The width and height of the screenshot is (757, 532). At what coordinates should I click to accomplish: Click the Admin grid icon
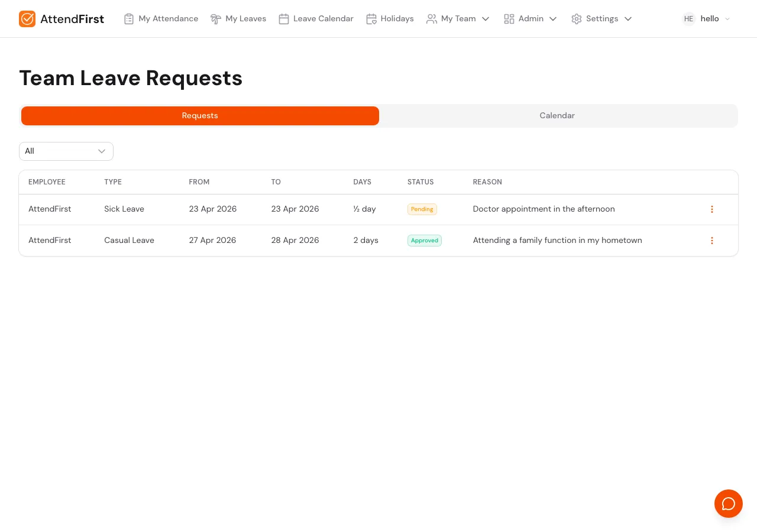(x=509, y=18)
